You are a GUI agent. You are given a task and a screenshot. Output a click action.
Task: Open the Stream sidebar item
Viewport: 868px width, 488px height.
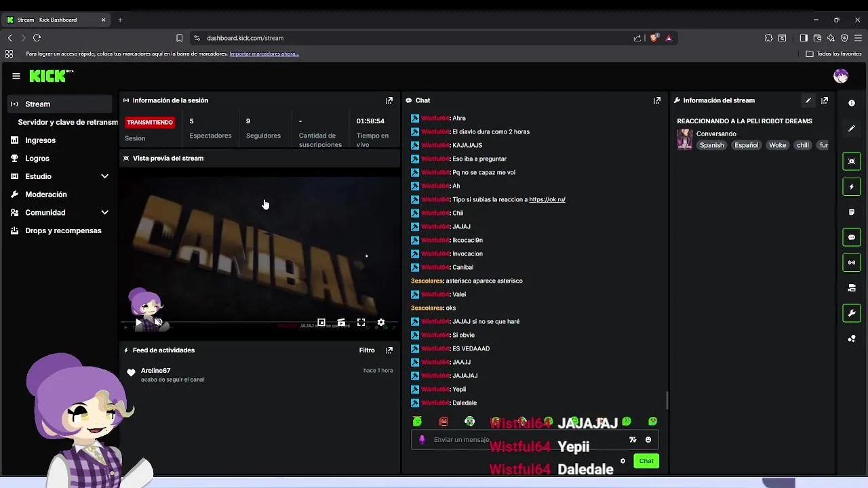(60, 104)
